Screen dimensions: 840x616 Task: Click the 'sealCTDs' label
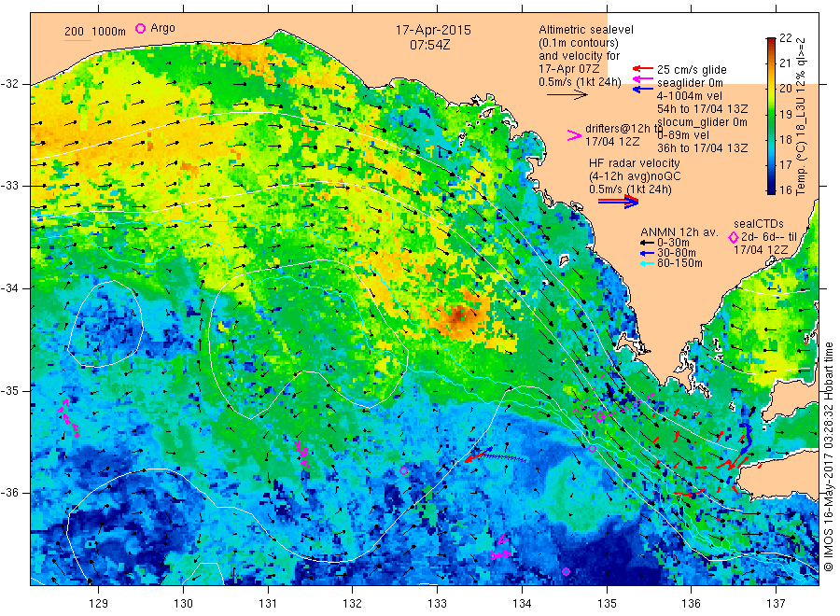(759, 224)
